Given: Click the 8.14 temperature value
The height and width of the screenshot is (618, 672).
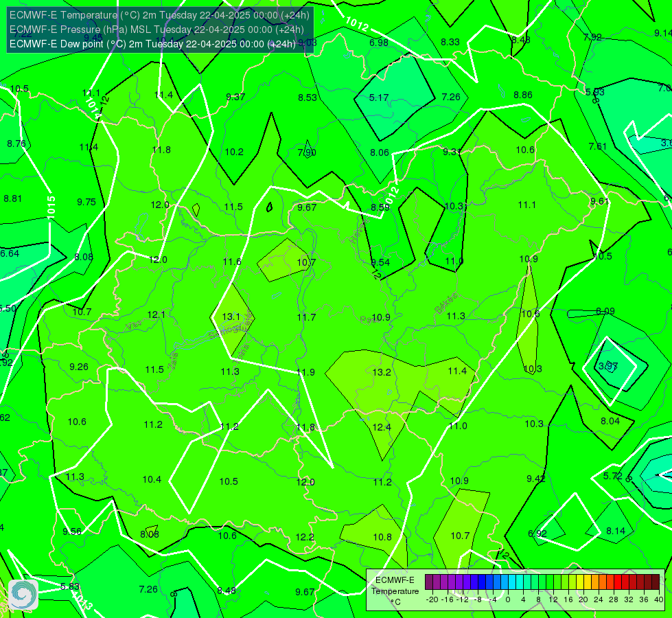Looking at the screenshot, I should coord(616,531).
